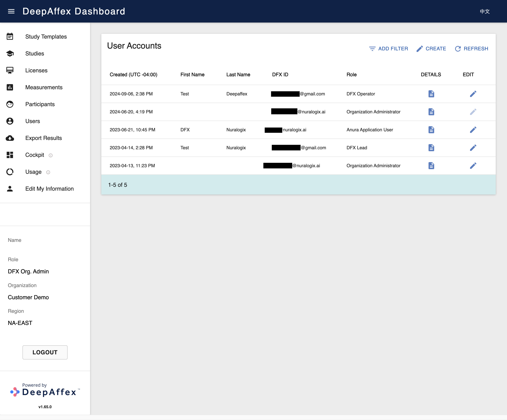Open the Licenses section
507x420 pixels.
pos(36,70)
